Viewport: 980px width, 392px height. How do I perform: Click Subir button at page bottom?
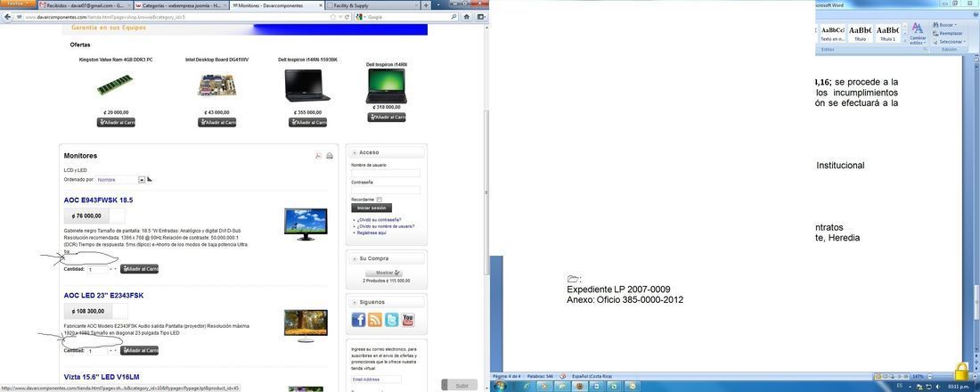point(460,385)
